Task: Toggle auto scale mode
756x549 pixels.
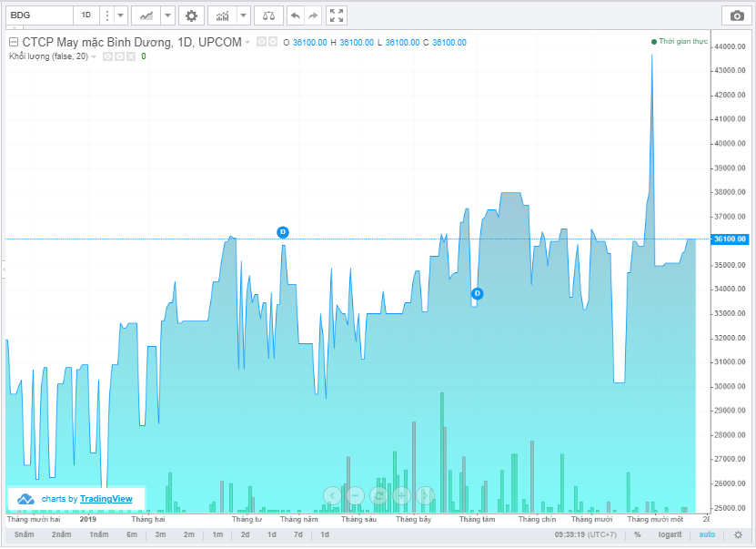Action: [707, 534]
